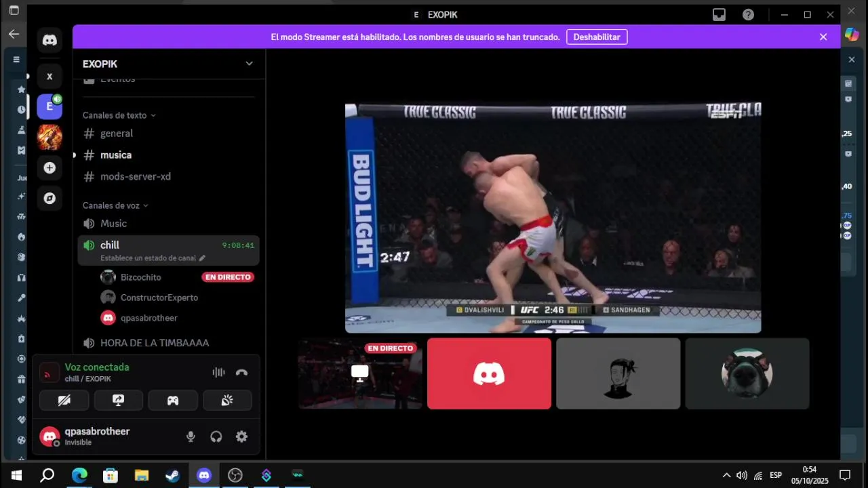Open the inbox icon in title bar
Screen dimensions: 868x488
(719, 15)
